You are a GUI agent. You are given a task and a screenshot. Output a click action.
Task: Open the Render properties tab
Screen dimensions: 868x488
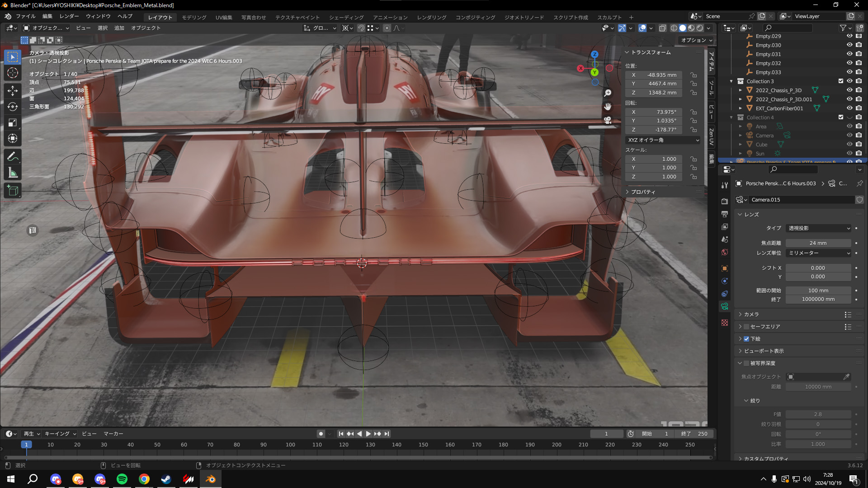(725, 201)
